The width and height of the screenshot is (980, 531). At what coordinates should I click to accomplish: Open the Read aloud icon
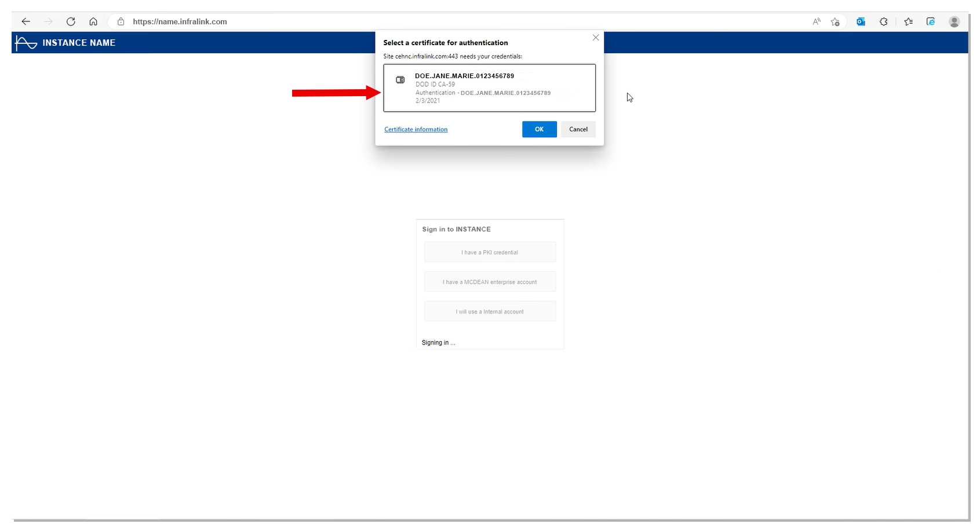pyautogui.click(x=817, y=21)
